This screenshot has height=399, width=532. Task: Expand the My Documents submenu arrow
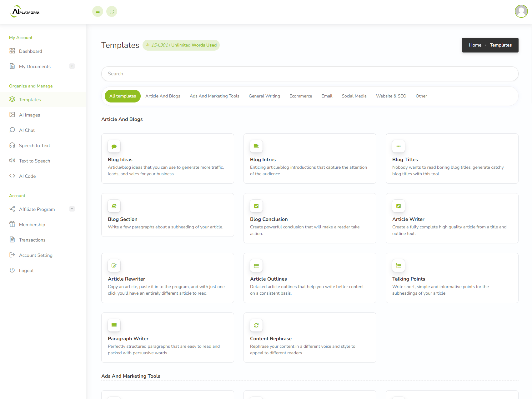[72, 66]
